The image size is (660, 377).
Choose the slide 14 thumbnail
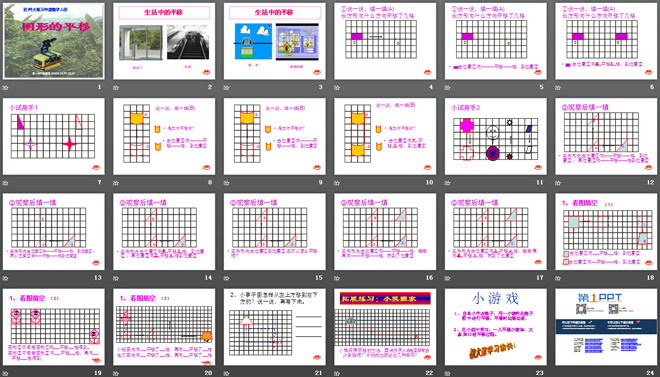[164, 231]
